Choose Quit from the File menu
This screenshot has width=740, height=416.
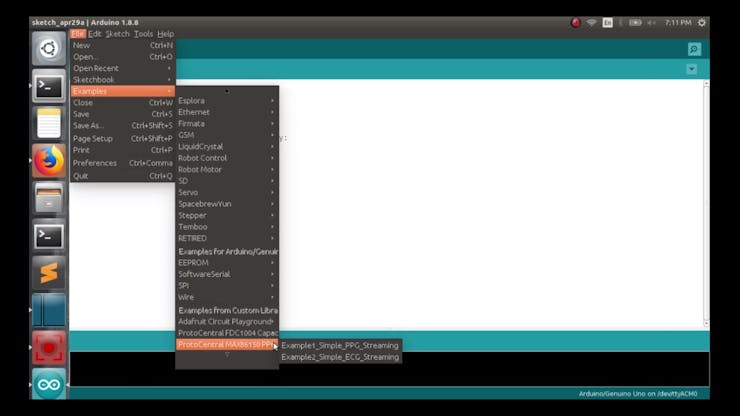[123, 176]
